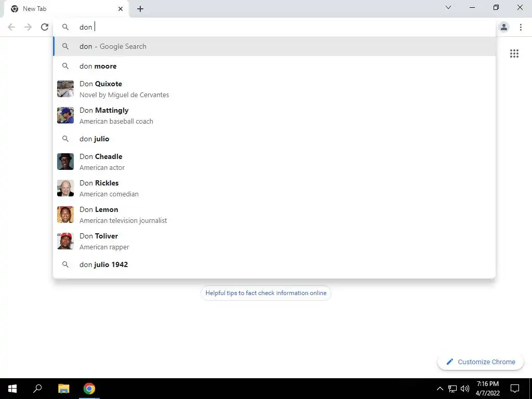
Task: Click the Don Cheadle photo thumbnail
Action: coord(65,162)
